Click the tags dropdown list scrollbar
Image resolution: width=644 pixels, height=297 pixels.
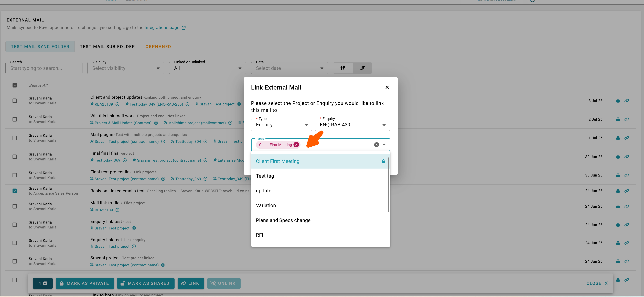point(388,184)
